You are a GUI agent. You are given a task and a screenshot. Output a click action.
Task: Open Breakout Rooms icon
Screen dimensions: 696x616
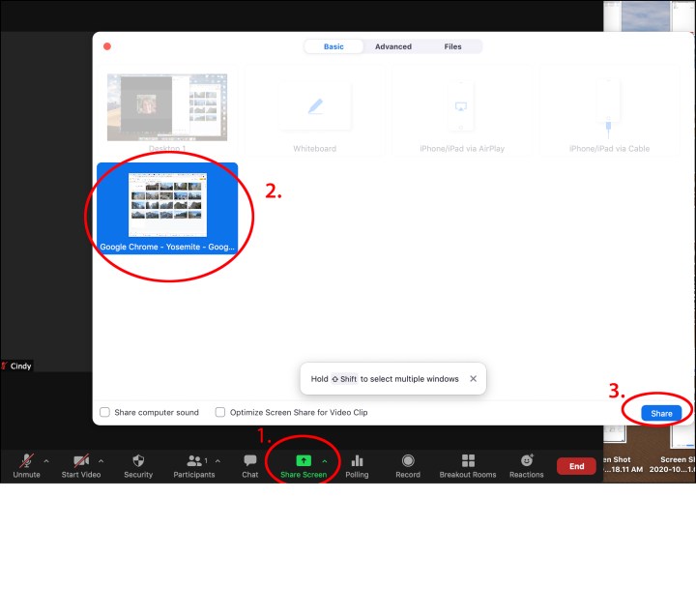pyautogui.click(x=469, y=460)
